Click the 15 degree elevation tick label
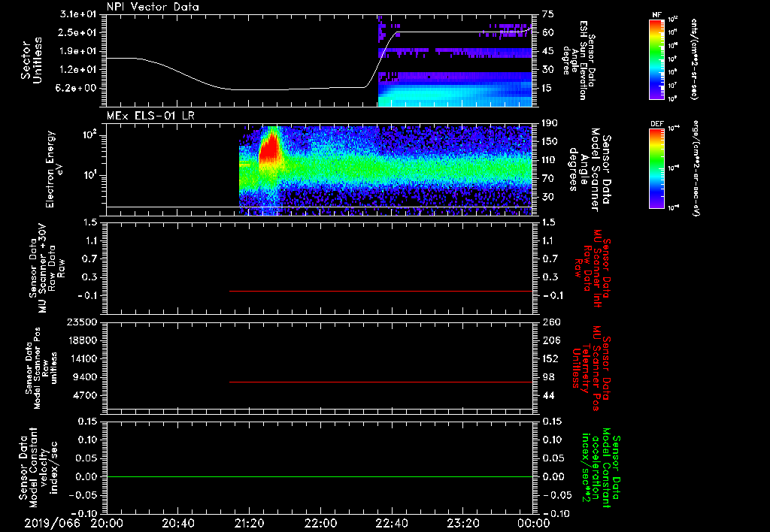 coord(548,89)
